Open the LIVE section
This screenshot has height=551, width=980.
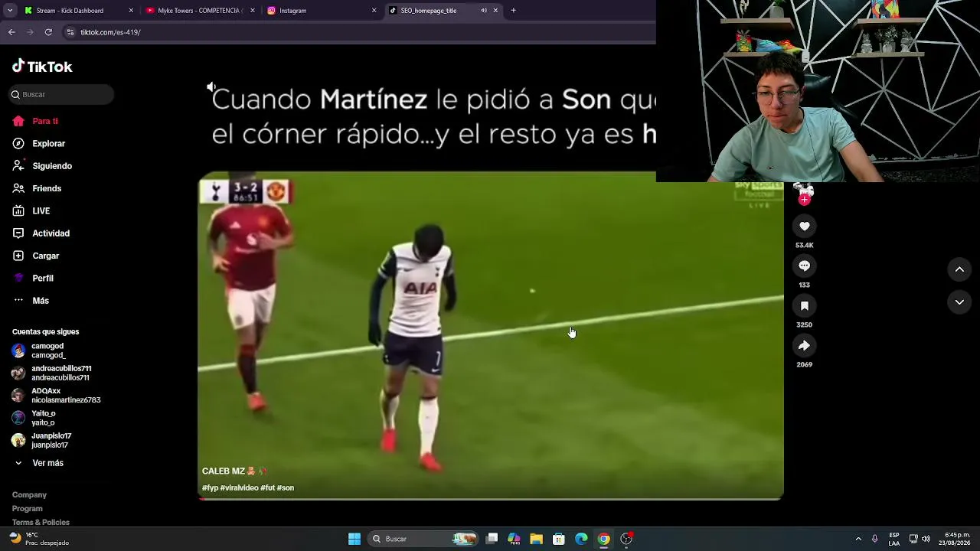[31, 210]
